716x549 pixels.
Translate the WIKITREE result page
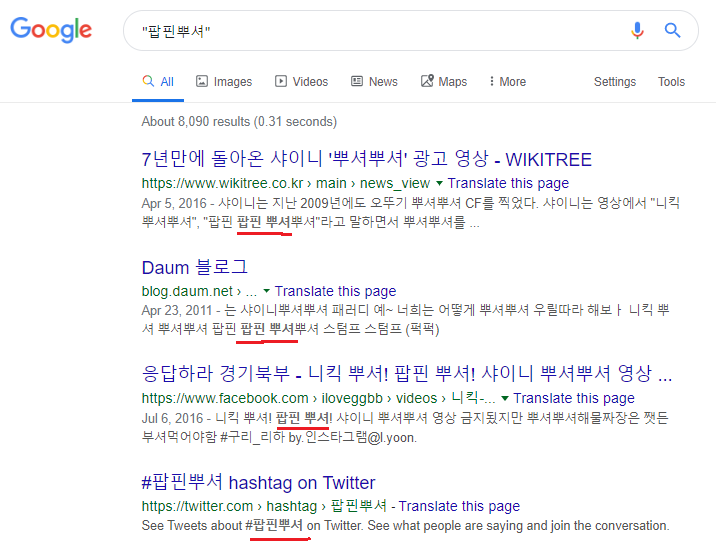pyautogui.click(x=508, y=183)
